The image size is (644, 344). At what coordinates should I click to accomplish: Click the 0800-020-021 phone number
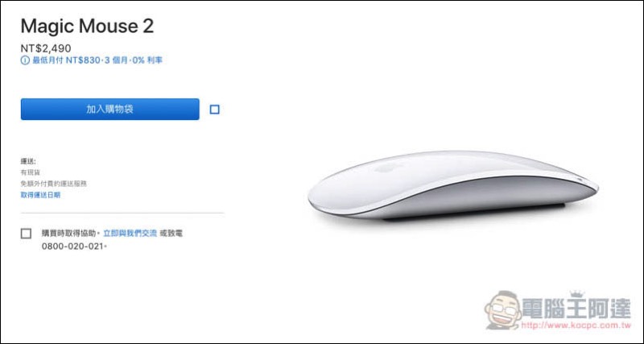coord(72,247)
